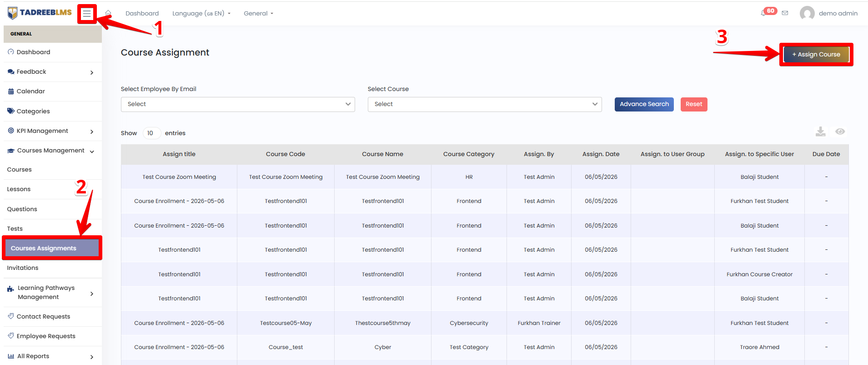
Task: Click the + Assign Course button
Action: [x=816, y=54]
